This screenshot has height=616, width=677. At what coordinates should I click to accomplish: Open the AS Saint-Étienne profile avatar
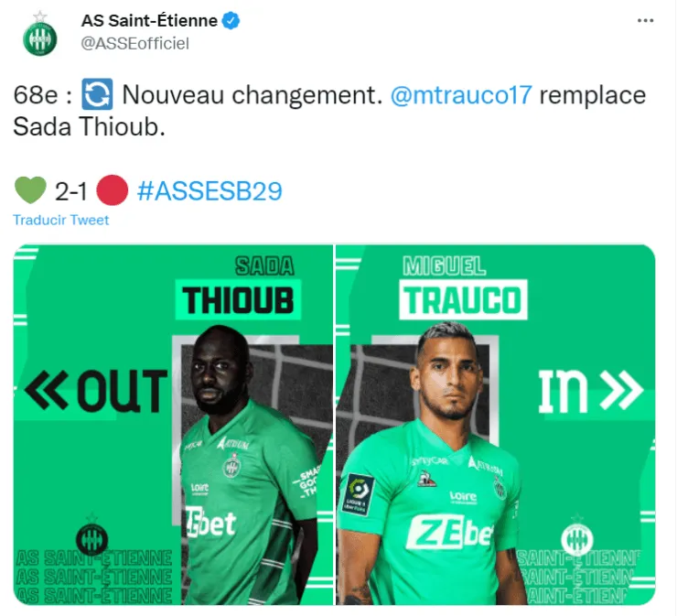[39, 34]
